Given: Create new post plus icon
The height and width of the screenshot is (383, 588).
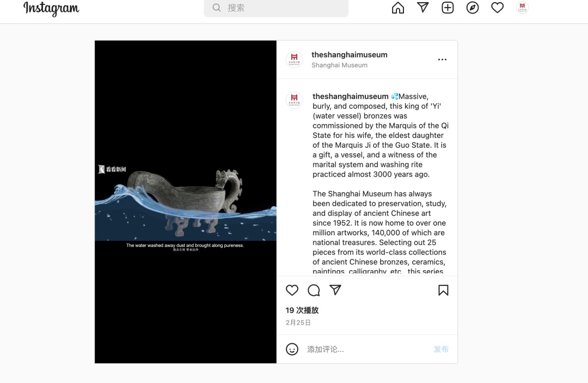Looking at the screenshot, I should coord(448,8).
